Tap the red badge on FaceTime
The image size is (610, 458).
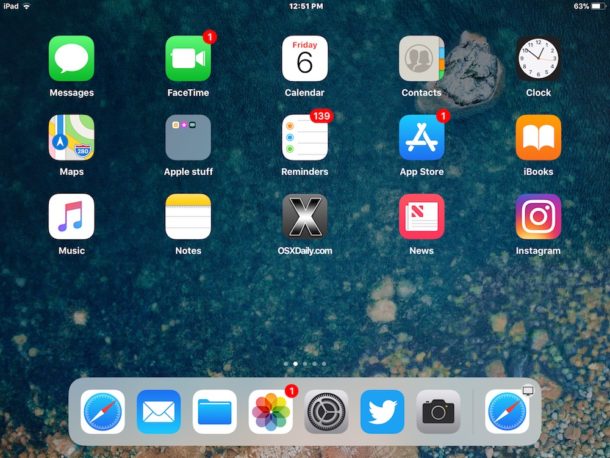pos(210,37)
